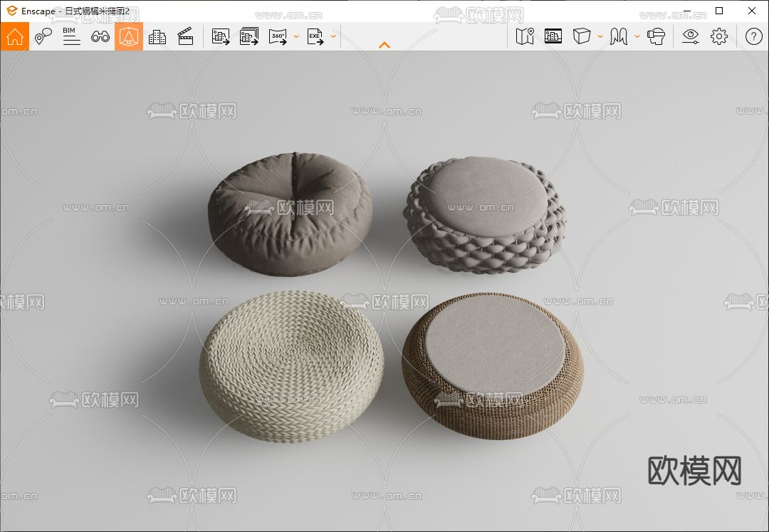Open the Manage Views map pin icon
The width and height of the screenshot is (769, 532).
[x=43, y=36]
